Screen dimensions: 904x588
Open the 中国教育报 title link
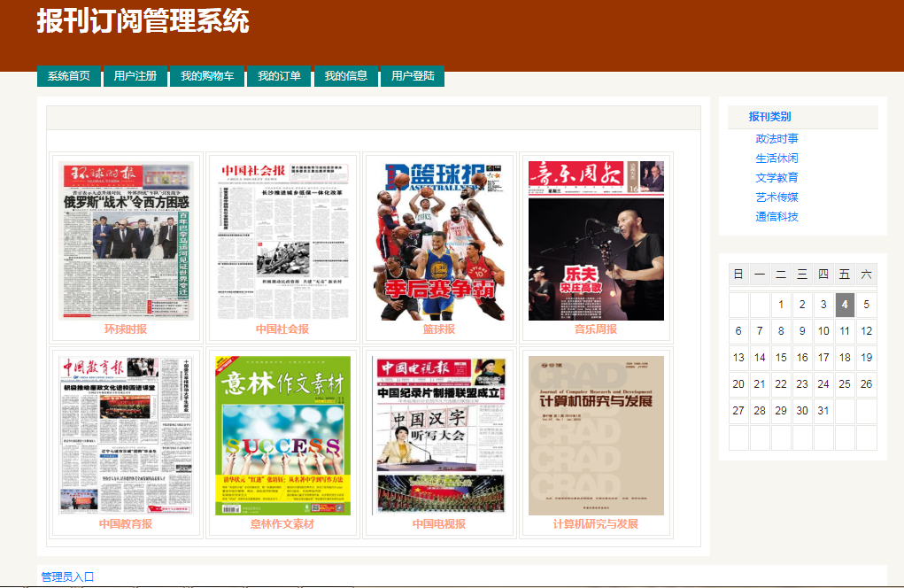tap(126, 524)
